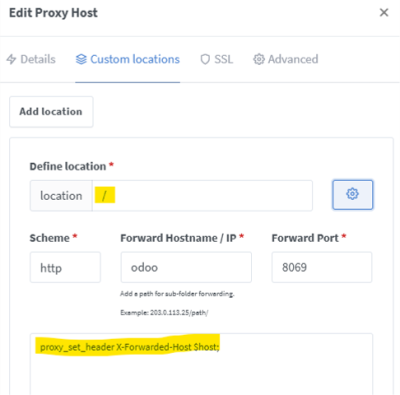This screenshot has height=395, width=400.
Task: Click the gear icon beside location field
Action: tap(352, 195)
